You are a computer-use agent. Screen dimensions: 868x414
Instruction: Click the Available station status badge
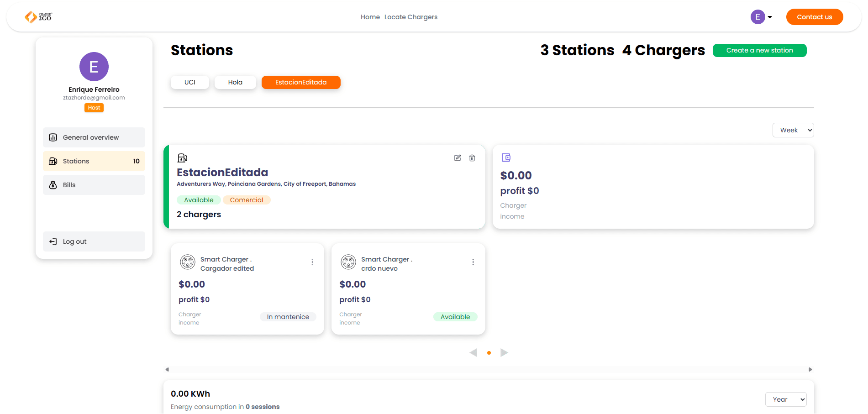coord(199,200)
